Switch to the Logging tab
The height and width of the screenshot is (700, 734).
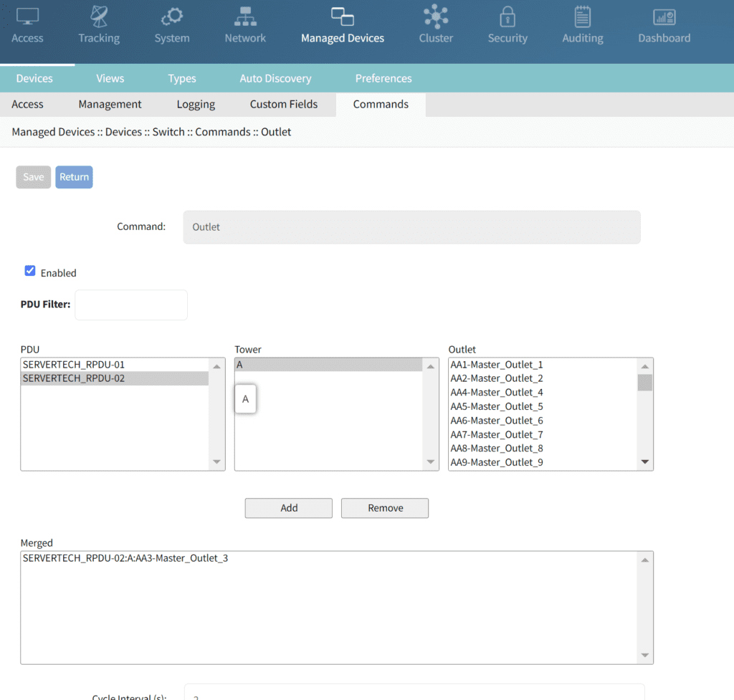[x=196, y=104]
